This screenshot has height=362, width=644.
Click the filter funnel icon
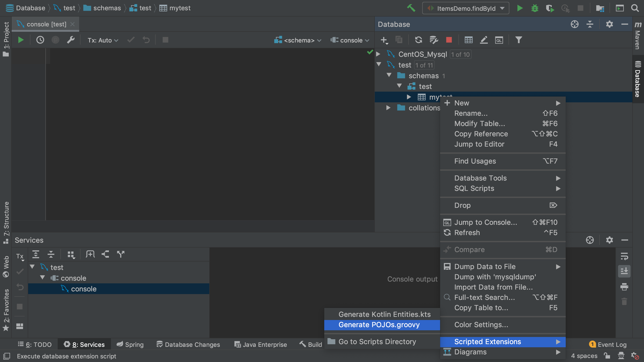point(519,40)
